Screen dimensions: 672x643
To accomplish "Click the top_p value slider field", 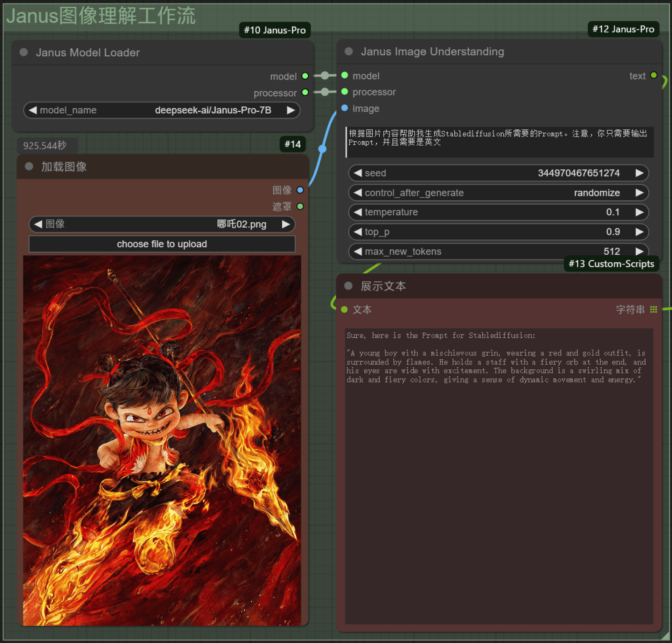I will pos(498,232).
